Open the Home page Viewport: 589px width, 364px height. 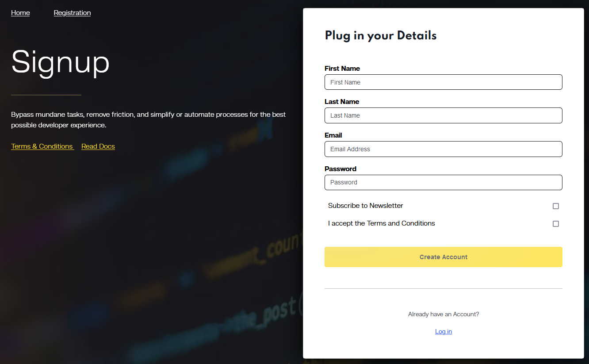click(x=20, y=12)
